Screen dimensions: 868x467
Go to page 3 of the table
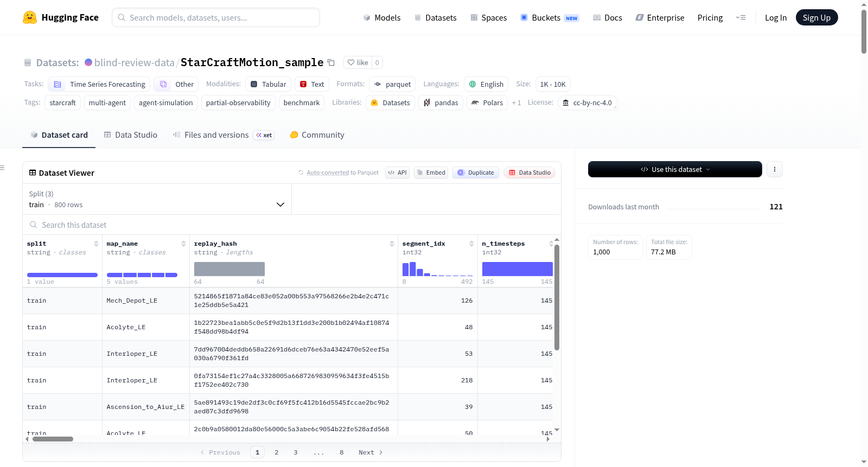(x=296, y=452)
